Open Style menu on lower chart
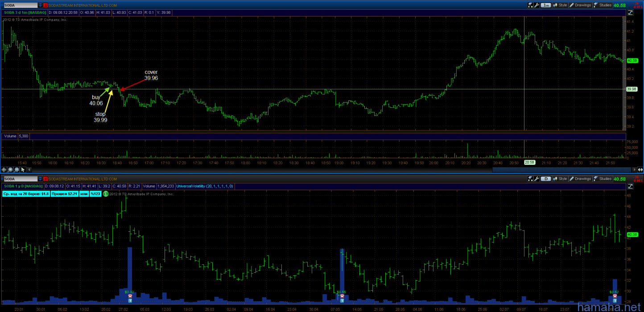The height and width of the screenshot is (312, 644). (561, 179)
